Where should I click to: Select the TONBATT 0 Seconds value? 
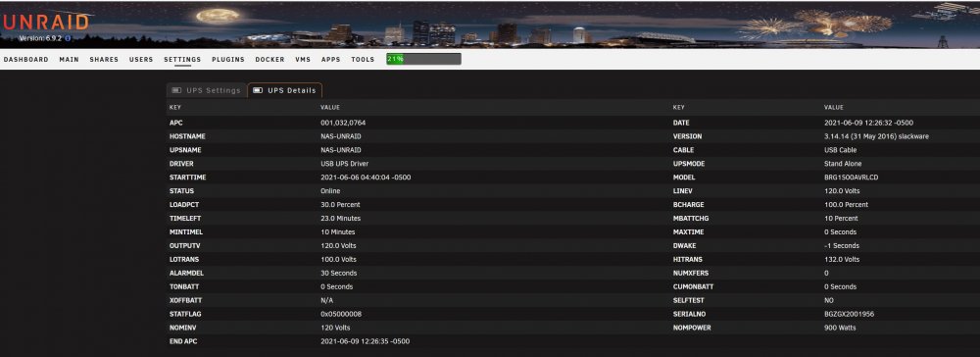coord(337,287)
